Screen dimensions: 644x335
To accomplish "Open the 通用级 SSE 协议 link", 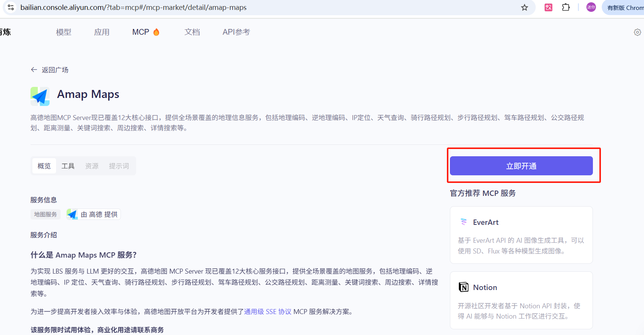I will pyautogui.click(x=268, y=311).
